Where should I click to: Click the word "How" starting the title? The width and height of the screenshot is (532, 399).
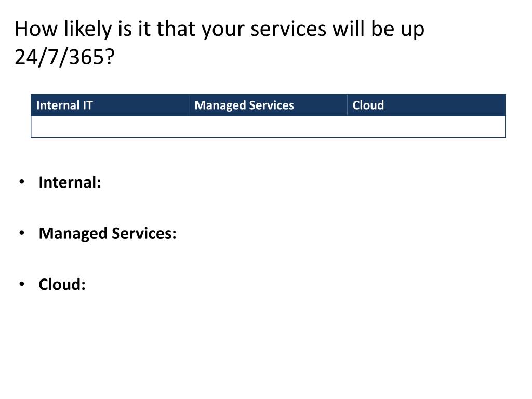36,29
